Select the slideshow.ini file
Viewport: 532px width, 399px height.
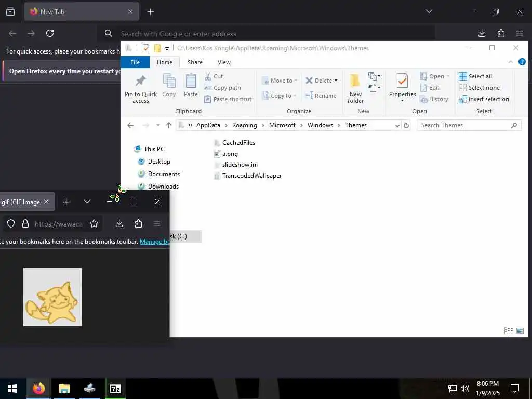236,165
